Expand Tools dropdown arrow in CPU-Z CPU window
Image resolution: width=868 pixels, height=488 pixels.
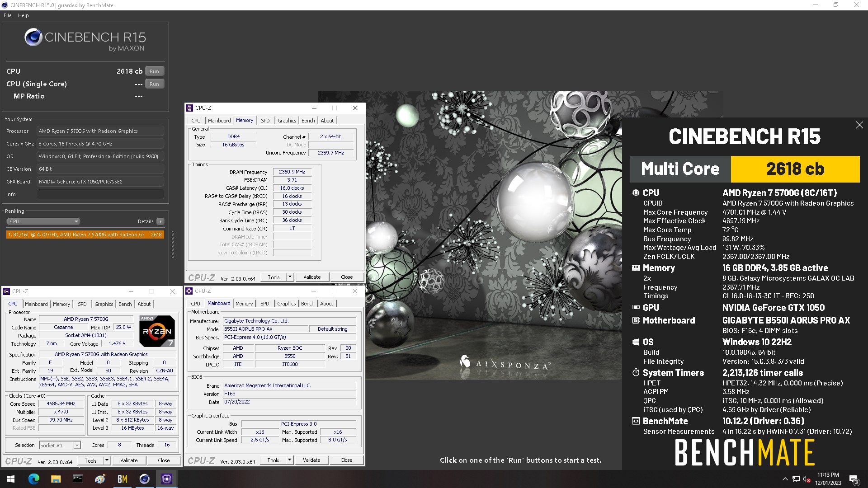pos(107,460)
